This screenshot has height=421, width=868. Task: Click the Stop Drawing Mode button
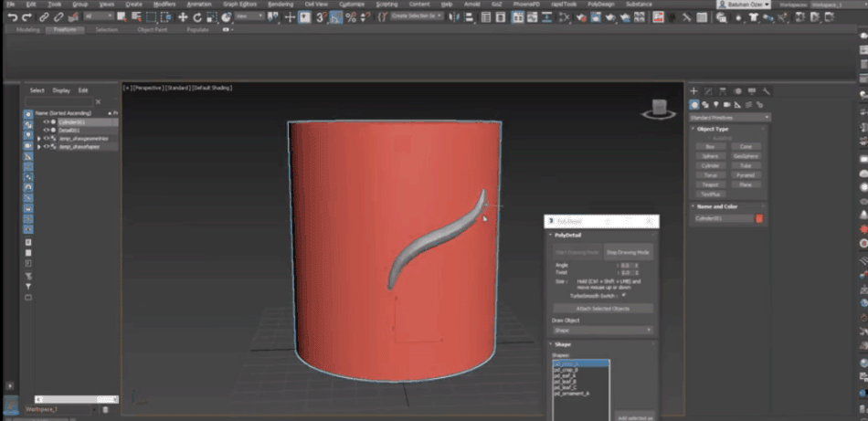click(628, 251)
